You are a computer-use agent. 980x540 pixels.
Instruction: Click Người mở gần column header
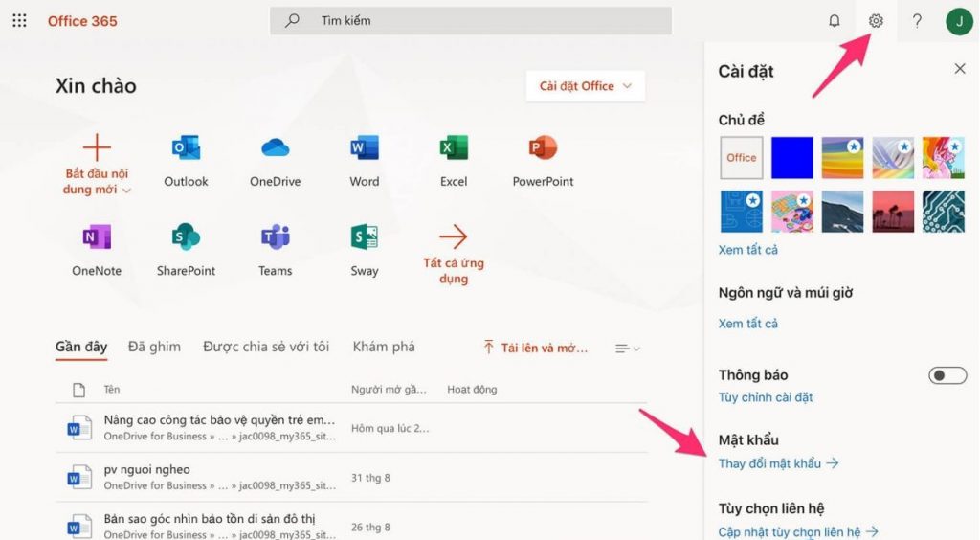[389, 390]
